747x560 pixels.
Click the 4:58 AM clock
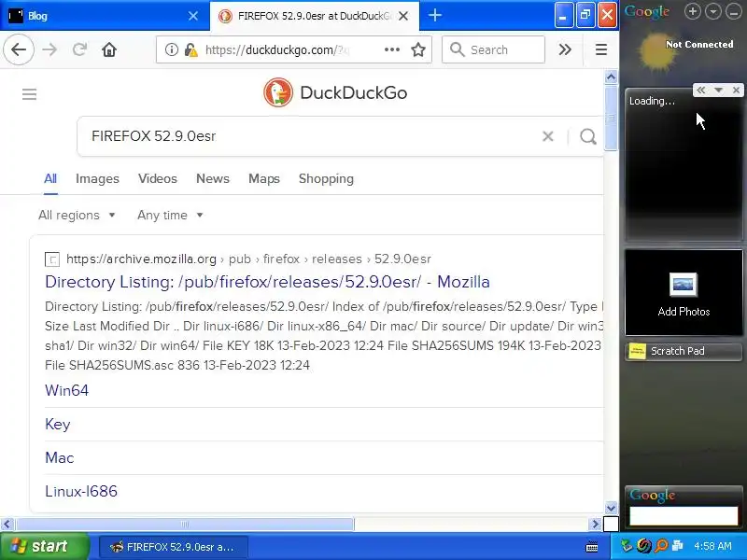[712, 546]
